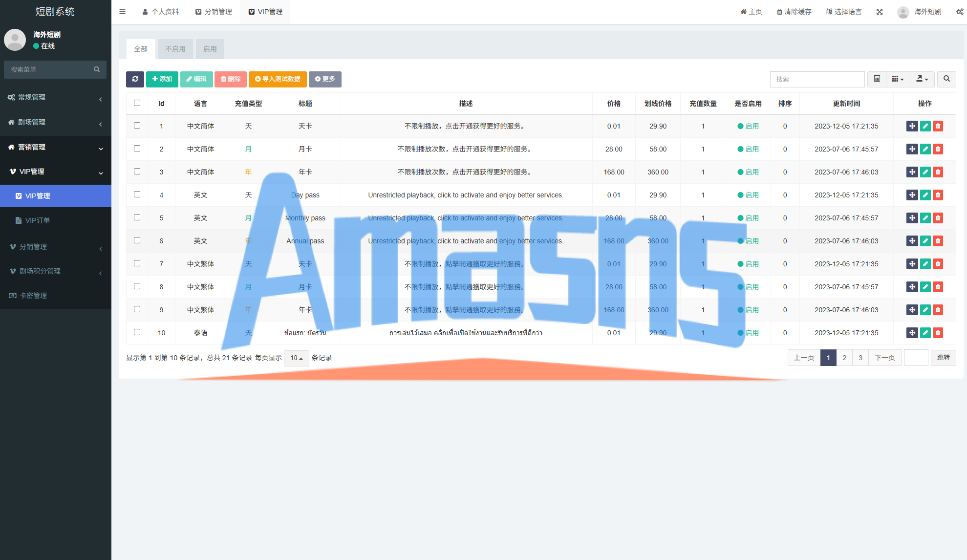The height and width of the screenshot is (560, 967).
Task: Go to pagination page 2
Action: coord(844,358)
